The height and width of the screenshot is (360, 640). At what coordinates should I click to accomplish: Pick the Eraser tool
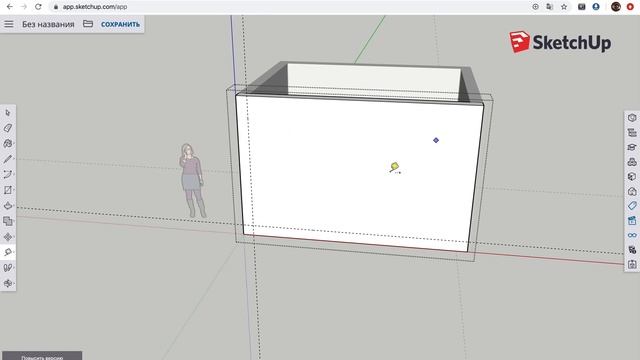[x=8, y=128]
